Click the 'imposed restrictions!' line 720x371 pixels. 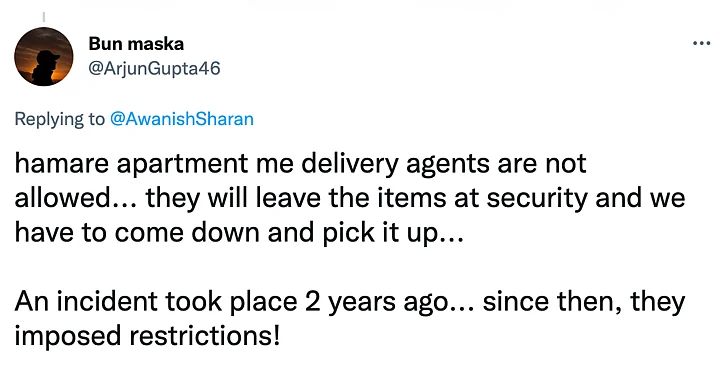click(147, 337)
